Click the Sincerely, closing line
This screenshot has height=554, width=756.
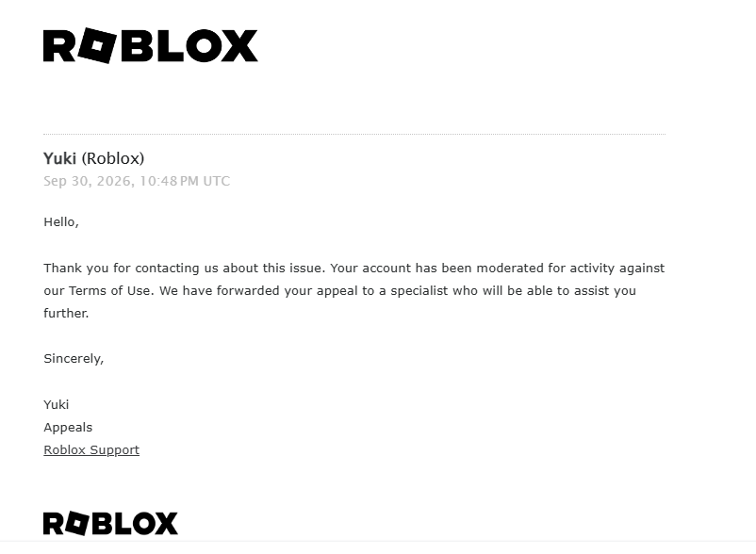(x=74, y=359)
